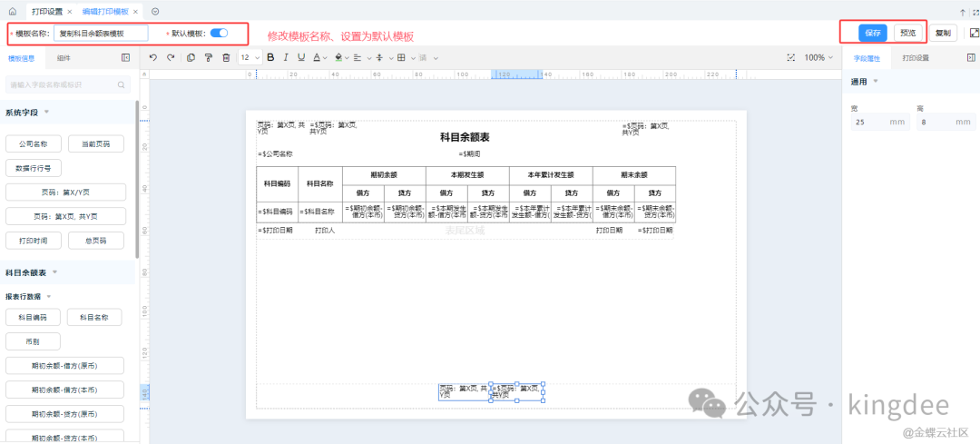Click the copy element icon in toolbar
Screen dimensions: 980x444
click(190, 57)
